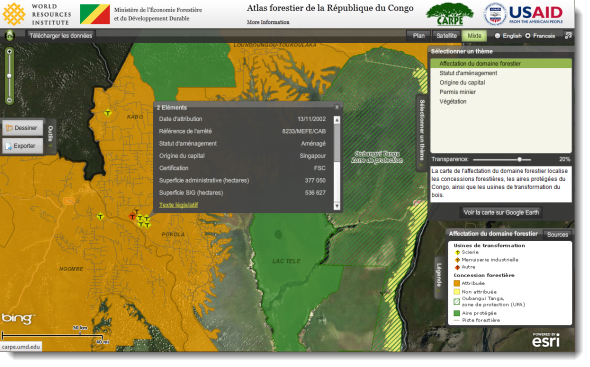Select the red Autre factory marker
Viewport: 590px width, 367px height.
pos(132,216)
